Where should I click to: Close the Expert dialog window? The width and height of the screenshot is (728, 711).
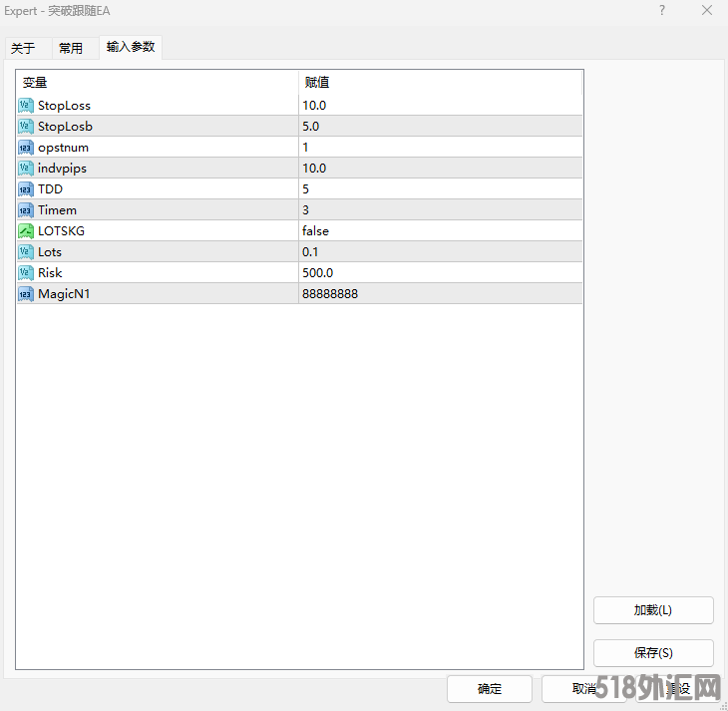click(x=707, y=10)
